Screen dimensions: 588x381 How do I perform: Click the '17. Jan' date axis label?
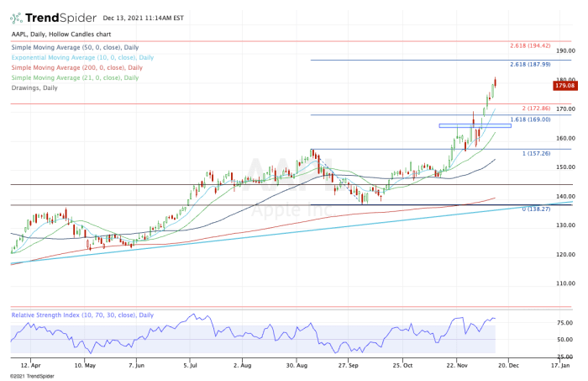(560, 365)
